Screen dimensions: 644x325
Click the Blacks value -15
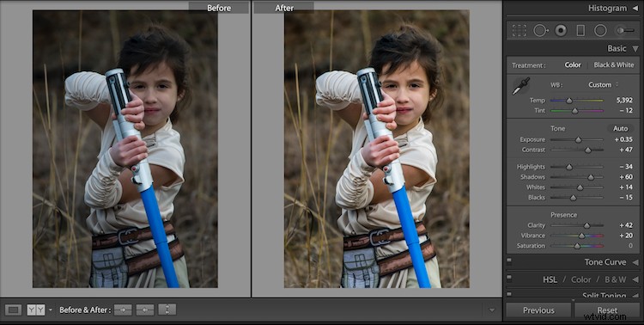pos(626,198)
